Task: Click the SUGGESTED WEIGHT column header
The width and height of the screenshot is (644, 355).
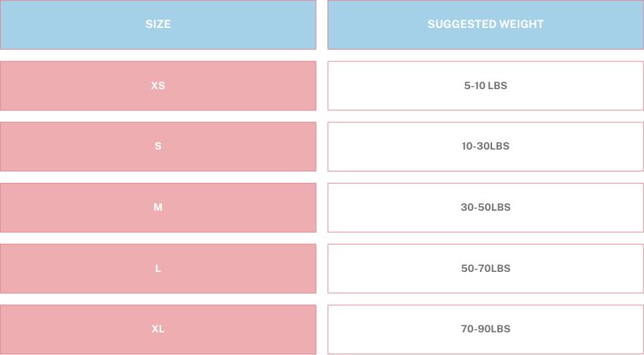Action: coord(485,25)
